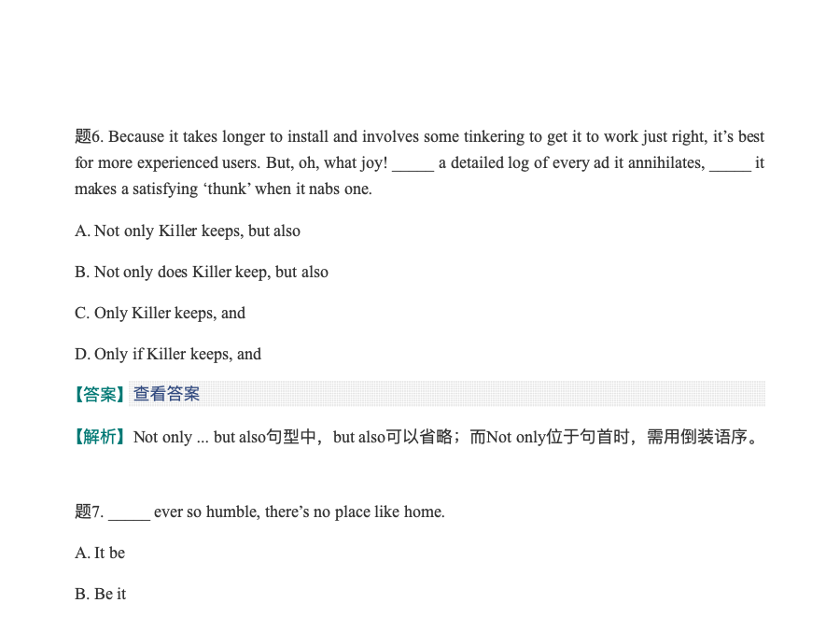Screen dimensions: 840x617
Task: Choose option B 'Not only does Killer keep'
Action: 202,272
